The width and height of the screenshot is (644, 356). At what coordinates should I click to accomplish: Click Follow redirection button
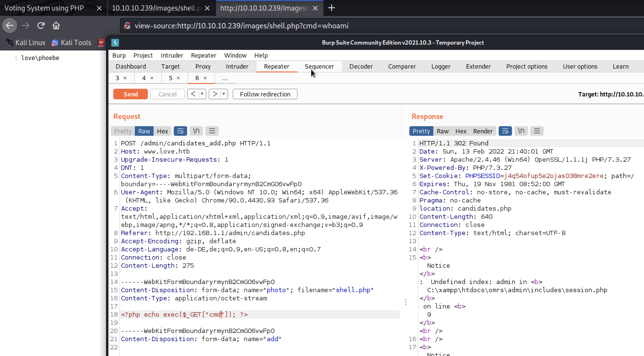pyautogui.click(x=265, y=94)
